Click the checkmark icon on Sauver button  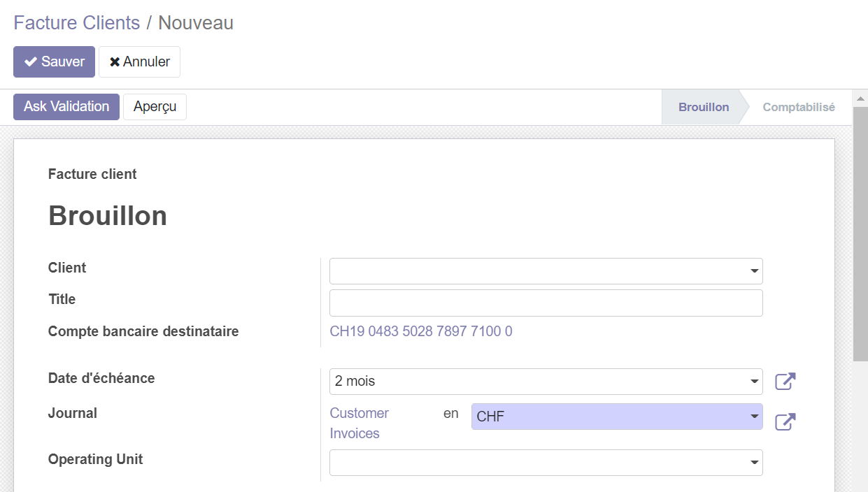point(29,61)
